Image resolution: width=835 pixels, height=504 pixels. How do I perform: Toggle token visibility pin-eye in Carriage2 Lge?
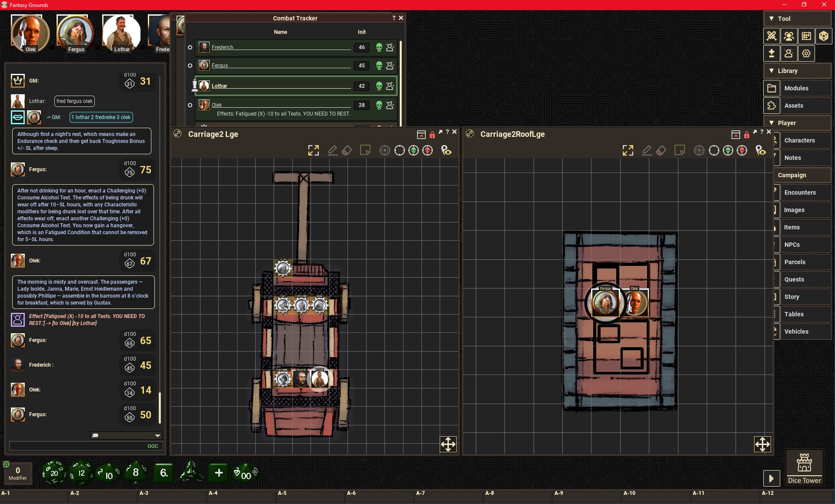[447, 150]
